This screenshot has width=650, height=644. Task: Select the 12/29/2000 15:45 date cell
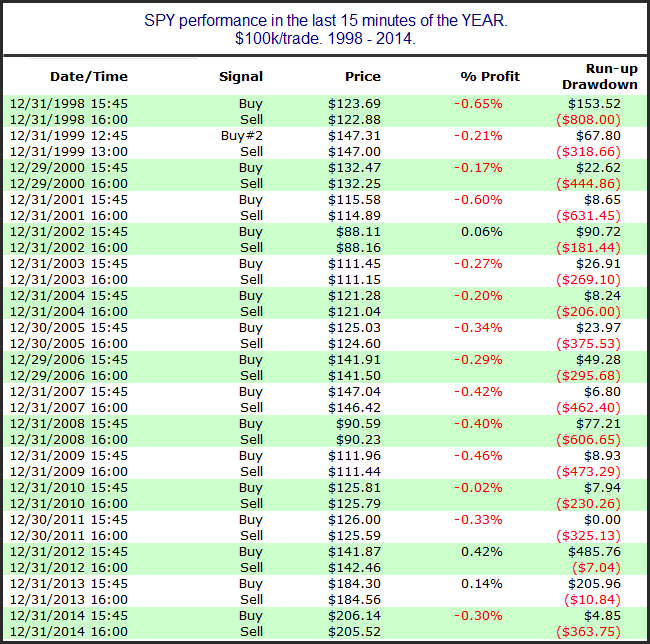(x=69, y=168)
